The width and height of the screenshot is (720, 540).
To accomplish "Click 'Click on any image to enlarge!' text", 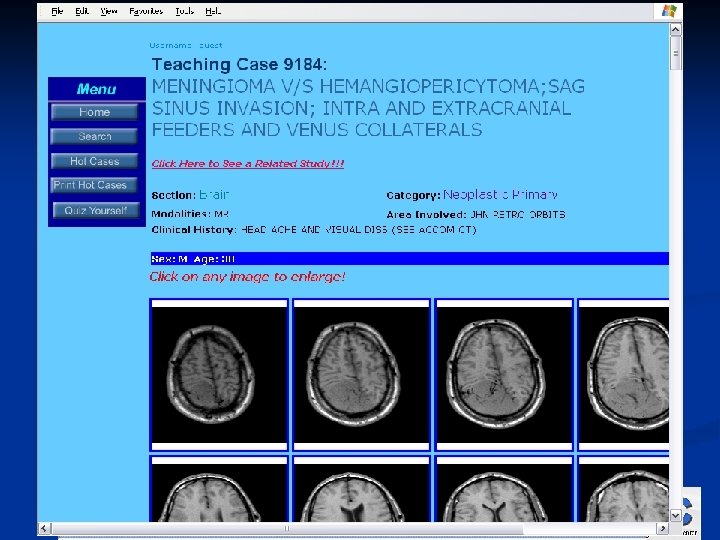I will 247,276.
